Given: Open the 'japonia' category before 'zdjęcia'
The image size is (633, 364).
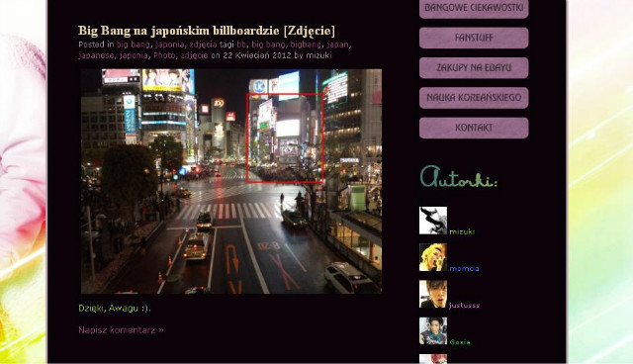Looking at the screenshot, I should pyautogui.click(x=169, y=45).
